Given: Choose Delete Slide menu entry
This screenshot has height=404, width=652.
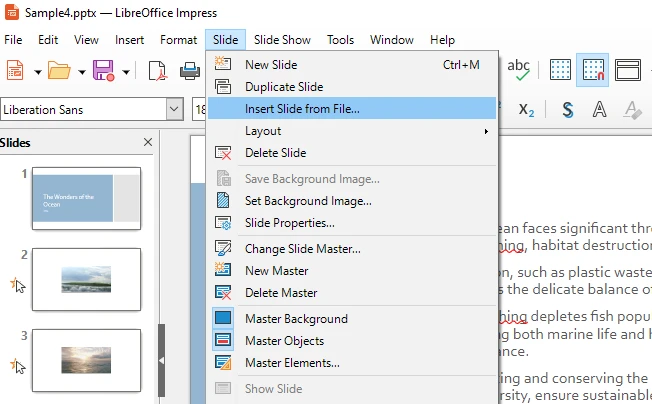Looking at the screenshot, I should click(x=352, y=153).
